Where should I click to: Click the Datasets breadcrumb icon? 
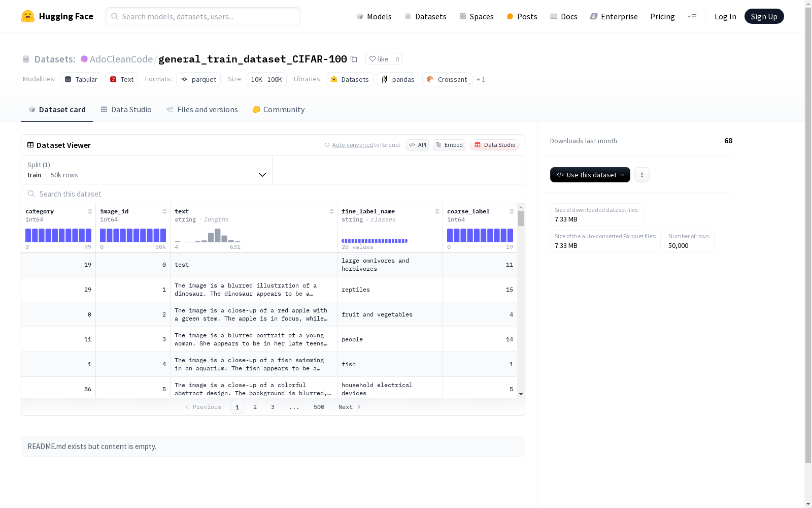[26, 59]
